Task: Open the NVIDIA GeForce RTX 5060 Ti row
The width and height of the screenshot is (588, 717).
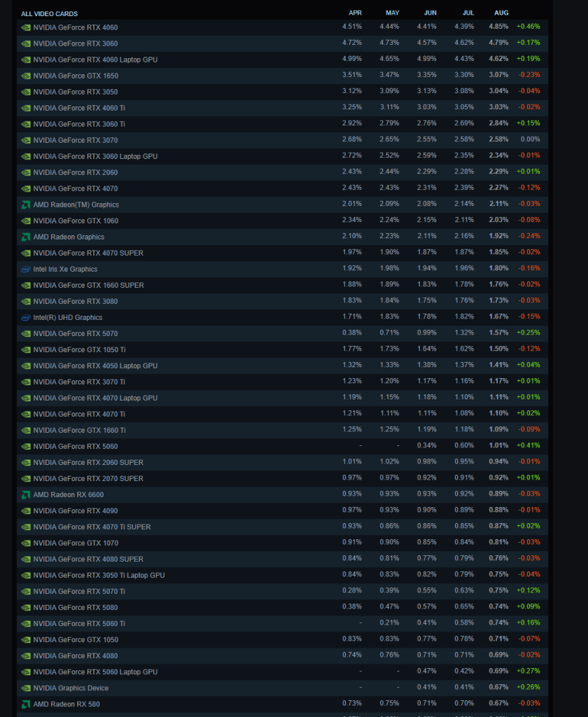Action: (x=79, y=623)
